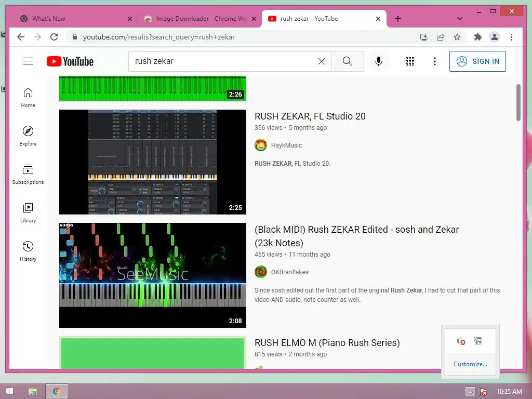The image size is (532, 399).
Task: Share this page via address bar icon
Action: [441, 37]
